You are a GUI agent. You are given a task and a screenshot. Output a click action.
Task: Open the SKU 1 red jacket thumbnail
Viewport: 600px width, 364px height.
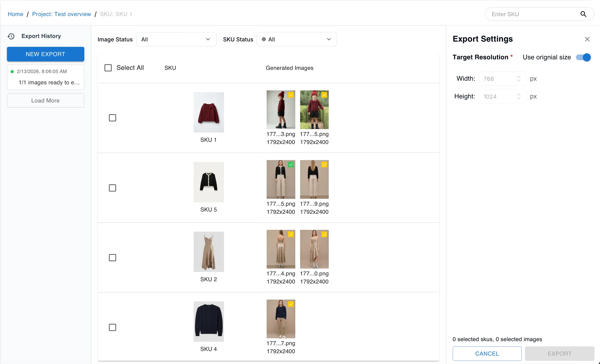pyautogui.click(x=209, y=112)
